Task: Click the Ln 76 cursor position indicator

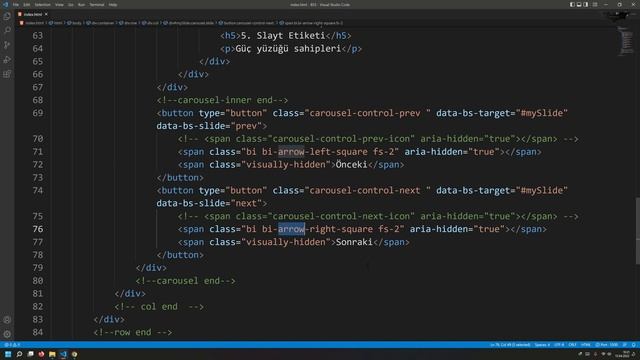Action: coord(510,345)
